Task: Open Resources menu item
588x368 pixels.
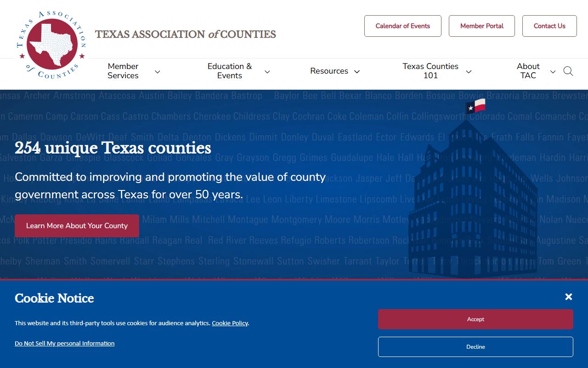Action: pyautogui.click(x=329, y=71)
